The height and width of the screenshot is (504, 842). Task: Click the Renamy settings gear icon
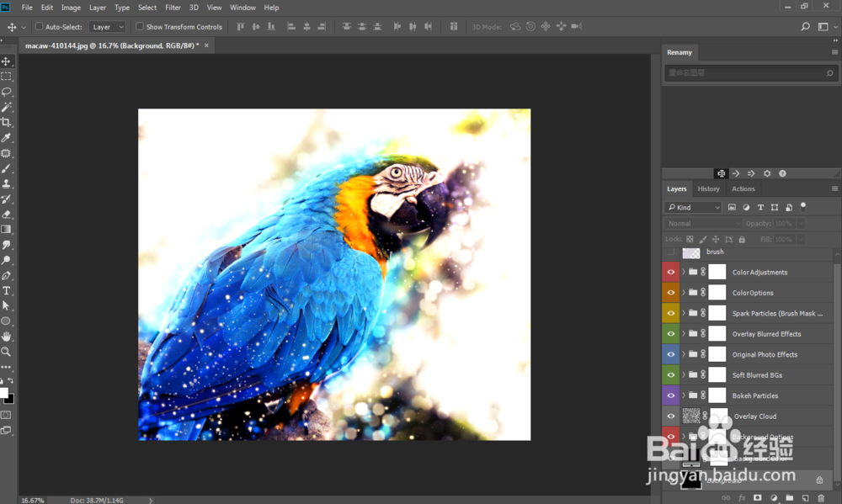click(767, 173)
